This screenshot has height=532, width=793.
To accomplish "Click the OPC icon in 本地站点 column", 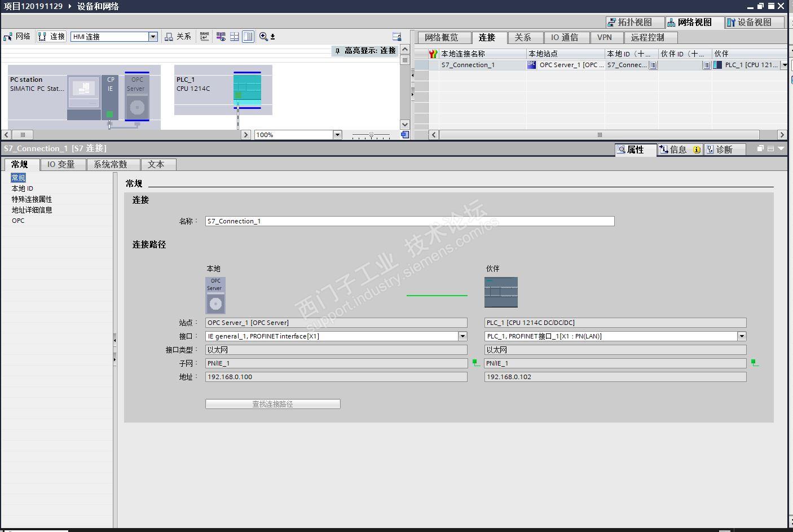I will (x=531, y=65).
